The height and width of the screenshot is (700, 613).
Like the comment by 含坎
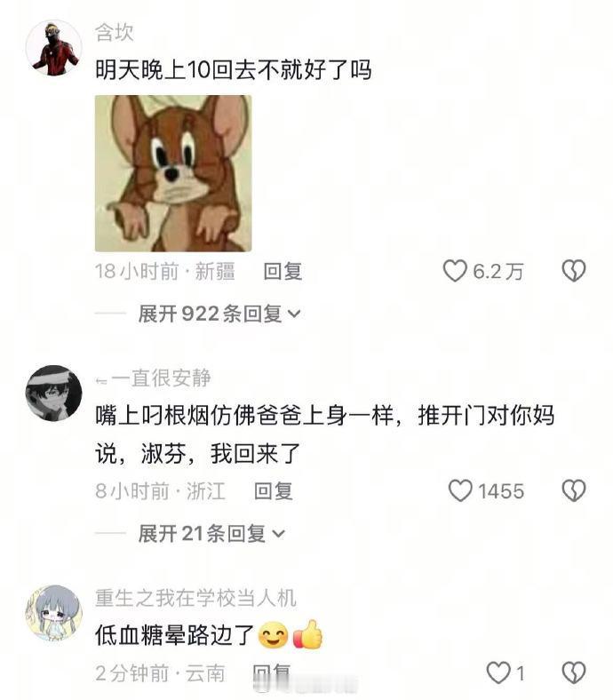pyautogui.click(x=455, y=271)
